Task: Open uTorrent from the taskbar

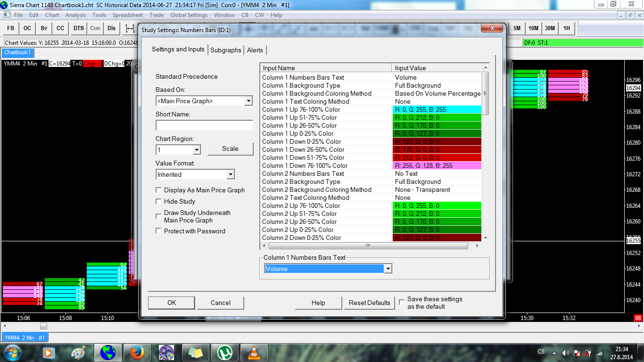Action: coord(225,353)
